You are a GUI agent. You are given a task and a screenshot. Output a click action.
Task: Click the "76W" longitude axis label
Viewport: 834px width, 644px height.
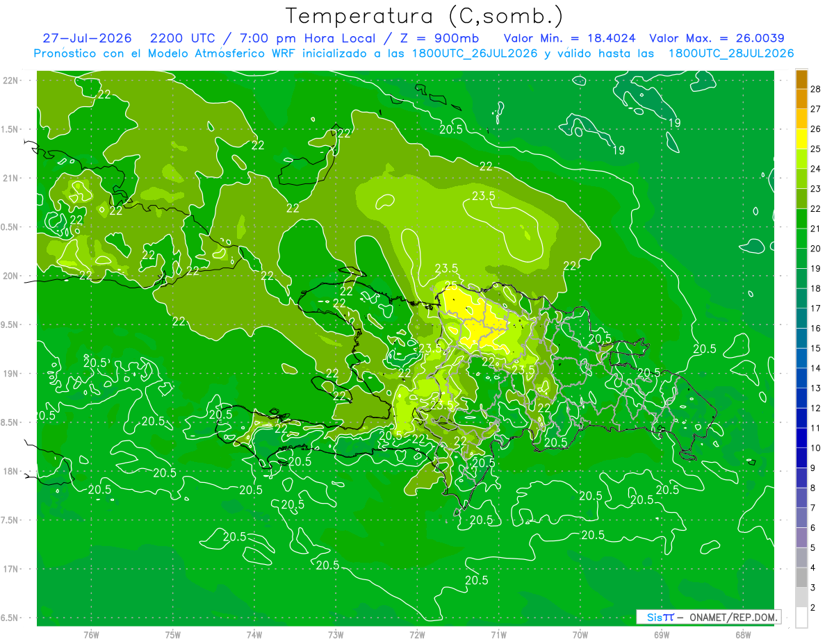tap(91, 634)
